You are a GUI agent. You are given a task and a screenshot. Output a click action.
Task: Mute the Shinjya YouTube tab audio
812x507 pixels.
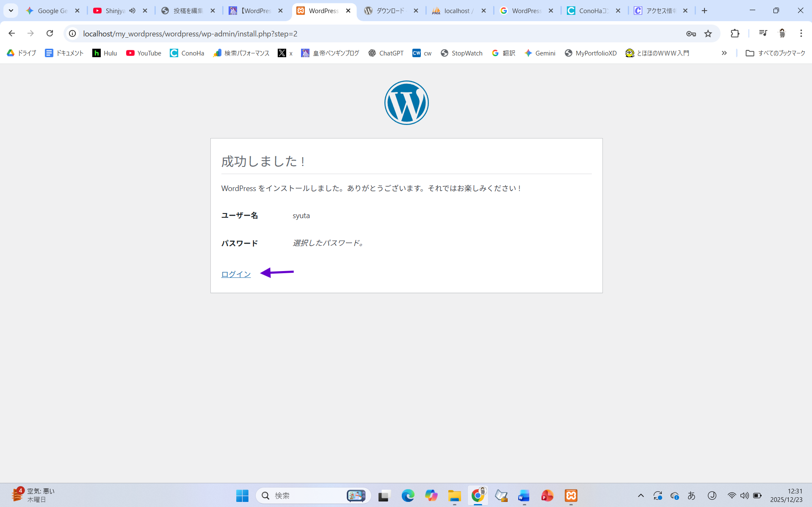[133, 11]
